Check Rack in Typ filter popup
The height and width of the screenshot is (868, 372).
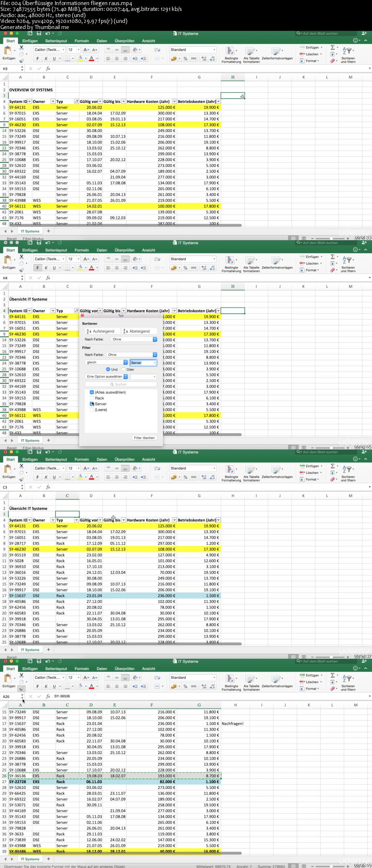coord(92,398)
